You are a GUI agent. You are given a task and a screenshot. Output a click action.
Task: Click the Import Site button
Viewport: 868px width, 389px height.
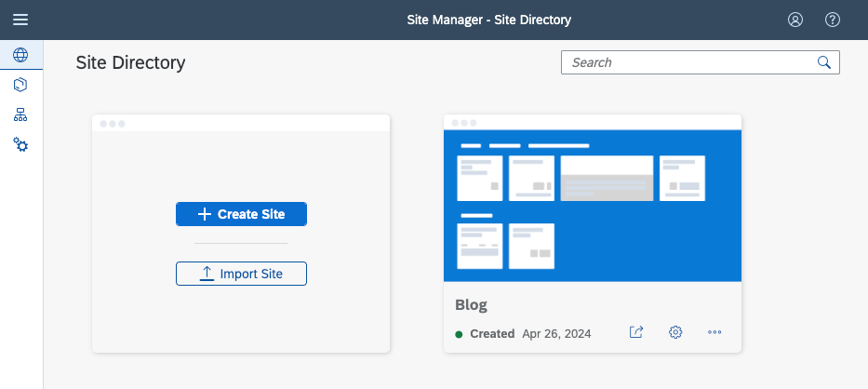click(241, 274)
